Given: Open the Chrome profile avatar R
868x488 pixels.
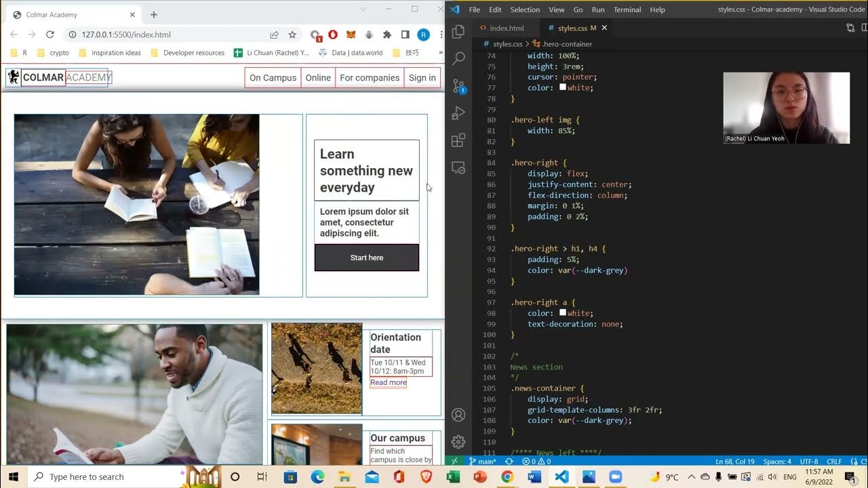Looking at the screenshot, I should pos(423,35).
